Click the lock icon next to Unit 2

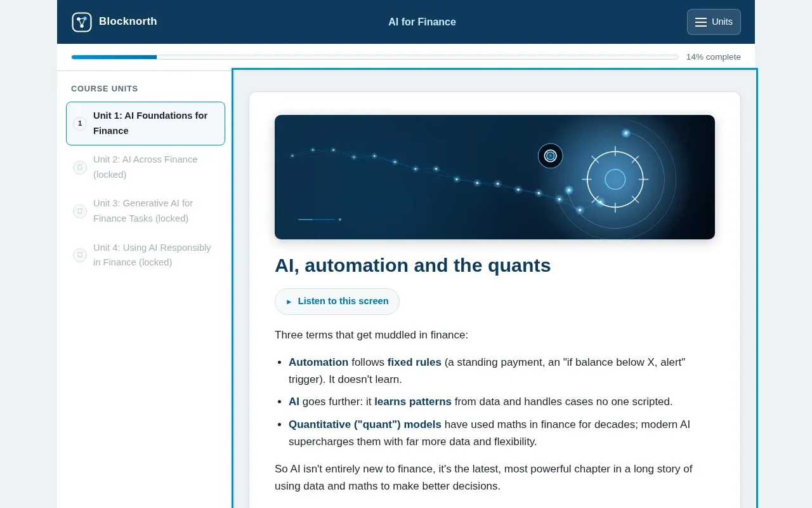click(80, 167)
